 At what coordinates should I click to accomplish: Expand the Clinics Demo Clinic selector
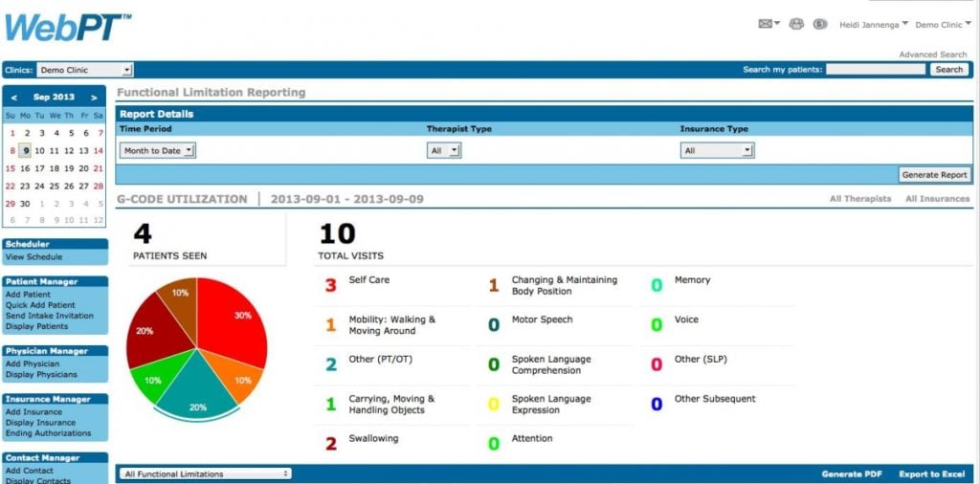[84, 70]
